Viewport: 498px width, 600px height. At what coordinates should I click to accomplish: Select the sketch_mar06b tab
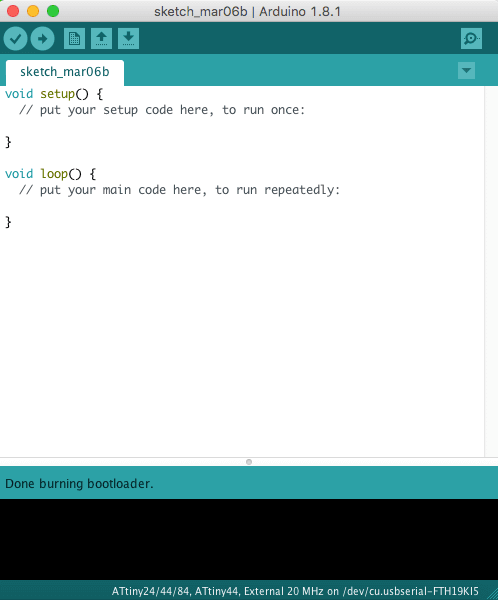click(x=65, y=72)
